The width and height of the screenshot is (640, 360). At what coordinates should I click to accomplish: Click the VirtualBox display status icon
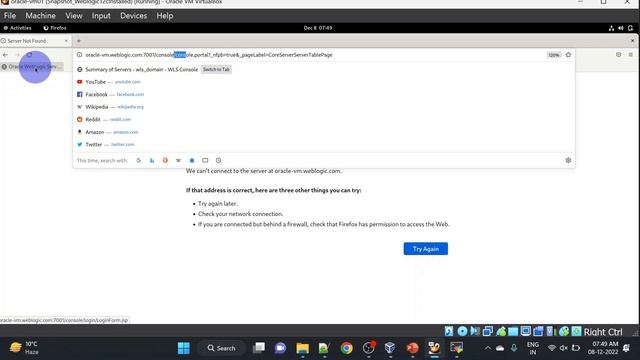click(526, 331)
